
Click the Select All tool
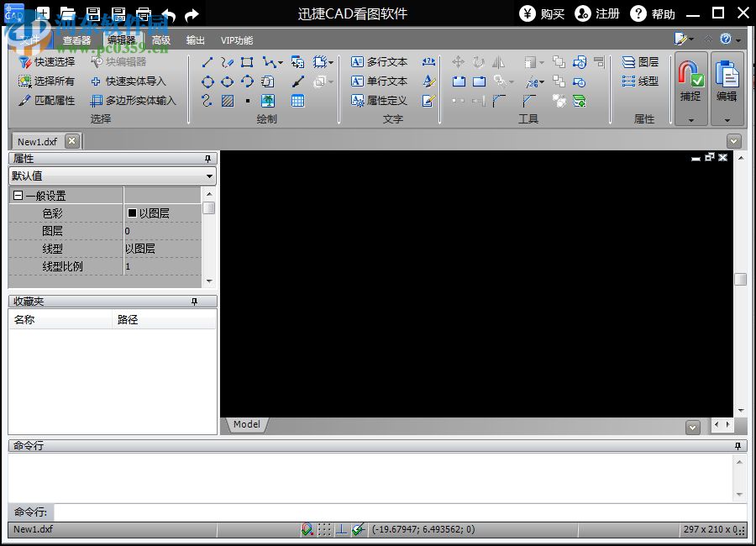point(47,81)
